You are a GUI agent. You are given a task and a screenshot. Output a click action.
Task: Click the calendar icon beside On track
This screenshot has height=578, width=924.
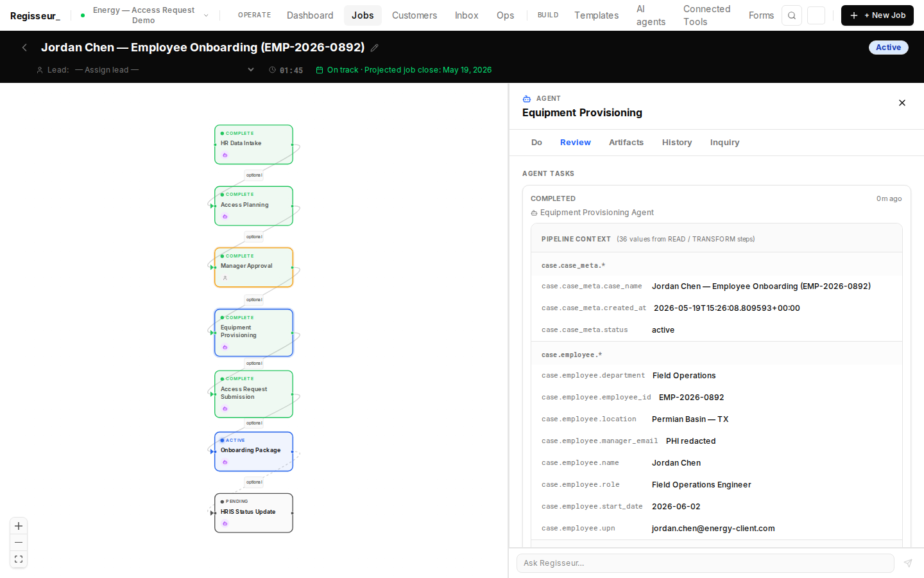pos(320,70)
